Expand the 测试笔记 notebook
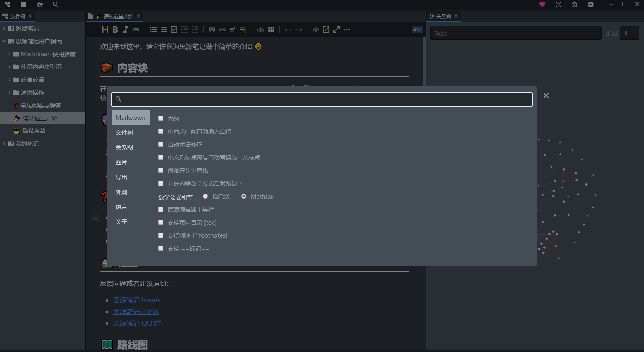The width and height of the screenshot is (644, 352). click(4, 29)
